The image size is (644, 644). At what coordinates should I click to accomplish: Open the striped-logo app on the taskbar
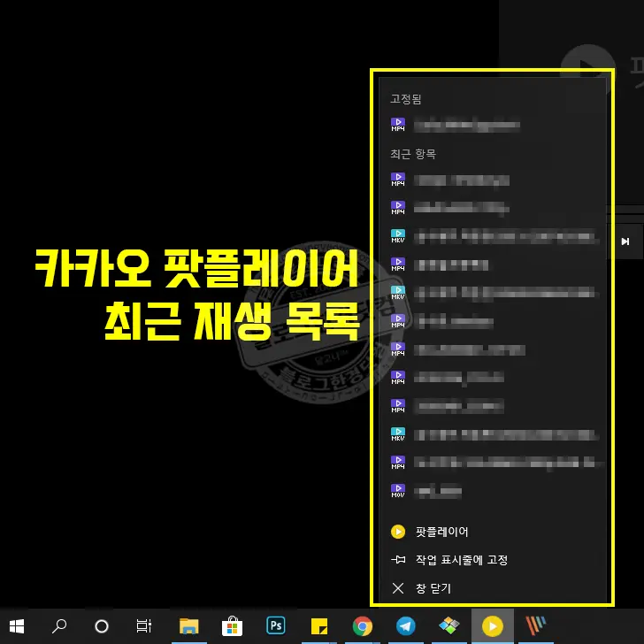pyautogui.click(x=536, y=625)
